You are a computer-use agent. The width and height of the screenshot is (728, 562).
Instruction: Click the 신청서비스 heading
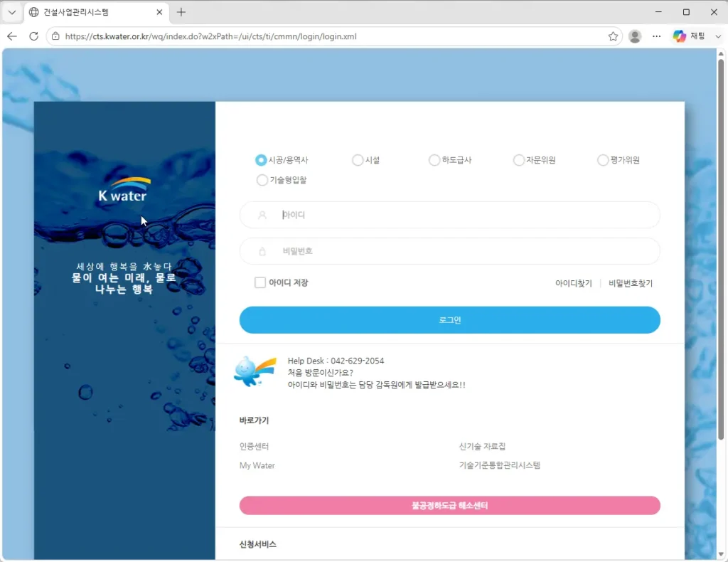(257, 544)
